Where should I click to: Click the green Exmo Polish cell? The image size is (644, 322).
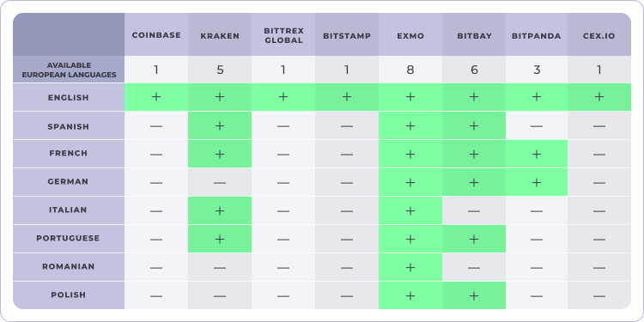point(410,295)
